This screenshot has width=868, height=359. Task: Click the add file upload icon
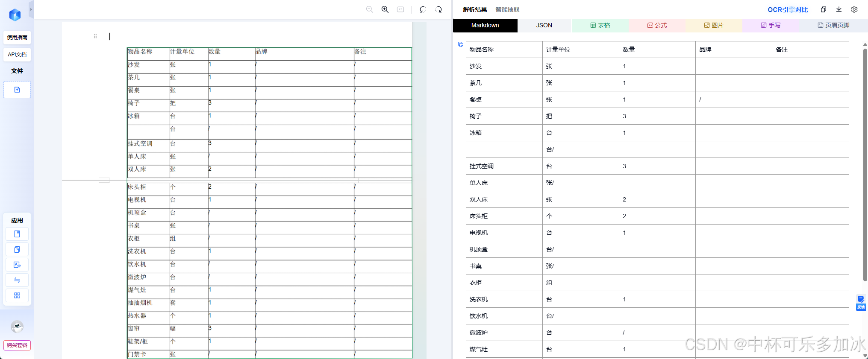pyautogui.click(x=17, y=90)
